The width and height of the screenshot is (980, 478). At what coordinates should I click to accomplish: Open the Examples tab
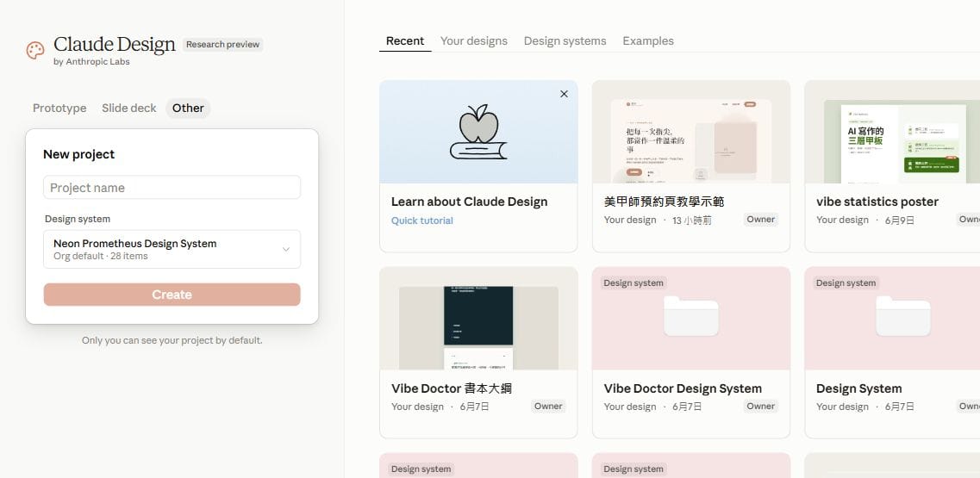648,40
